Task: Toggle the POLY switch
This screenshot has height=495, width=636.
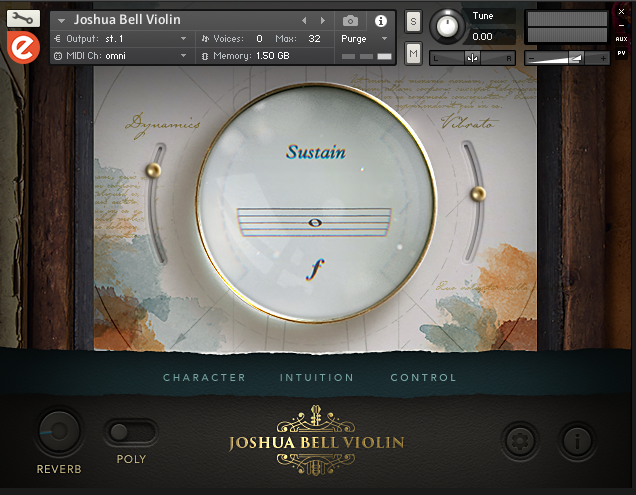Action: pyautogui.click(x=131, y=432)
